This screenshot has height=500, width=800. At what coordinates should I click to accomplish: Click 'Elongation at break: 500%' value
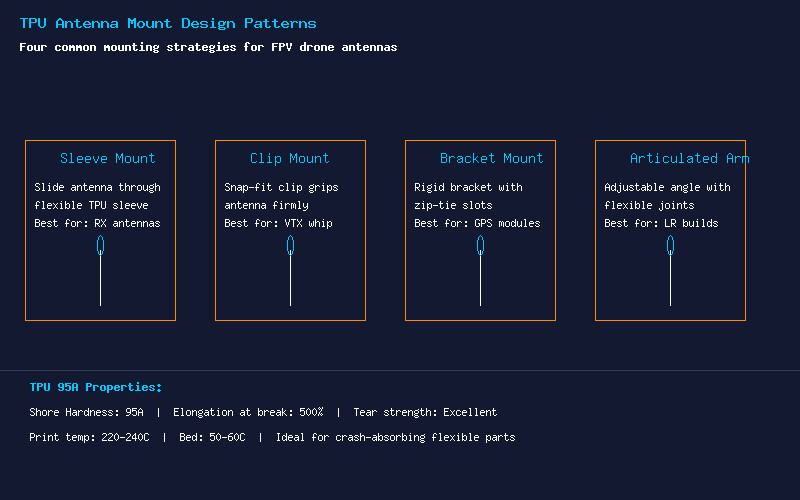[248, 412]
